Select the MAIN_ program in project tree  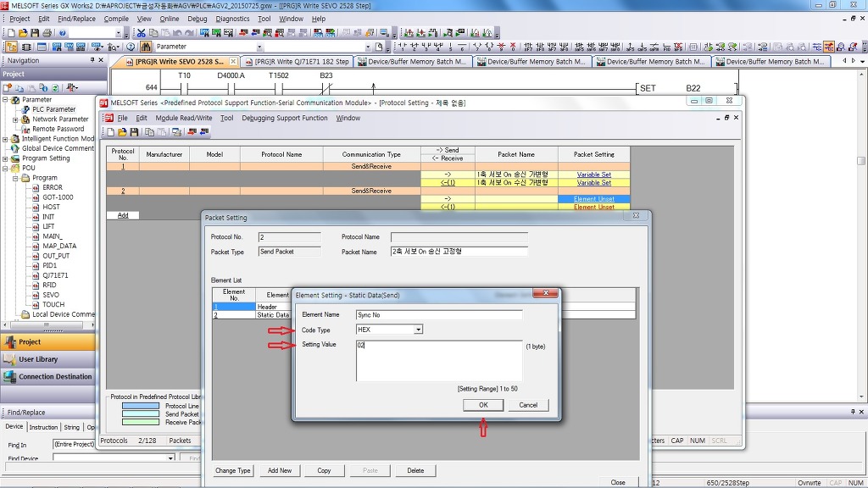tap(53, 236)
